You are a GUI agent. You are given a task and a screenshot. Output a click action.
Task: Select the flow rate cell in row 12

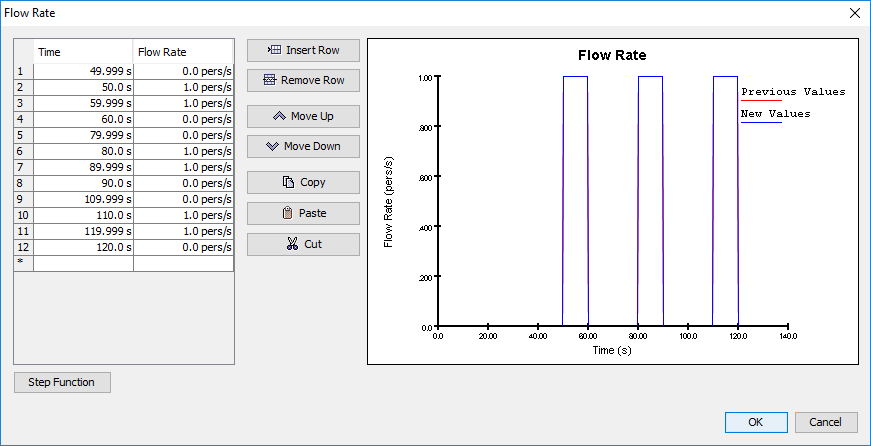tap(183, 247)
